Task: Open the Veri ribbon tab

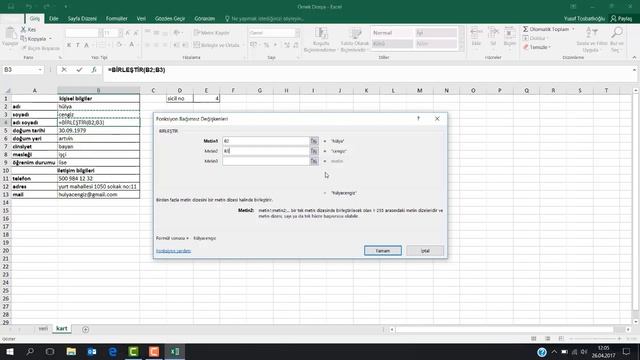Action: click(x=141, y=18)
